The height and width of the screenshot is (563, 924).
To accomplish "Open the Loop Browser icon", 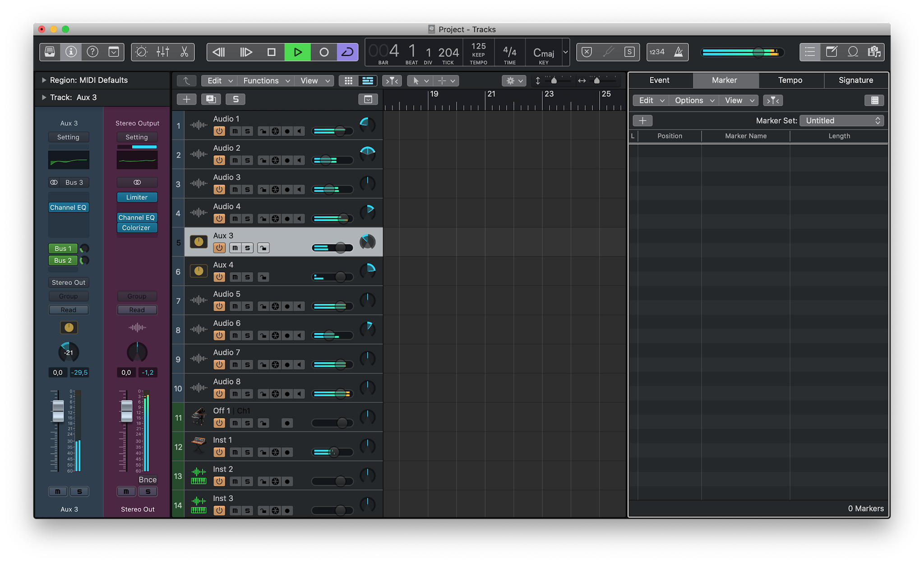I will (853, 52).
